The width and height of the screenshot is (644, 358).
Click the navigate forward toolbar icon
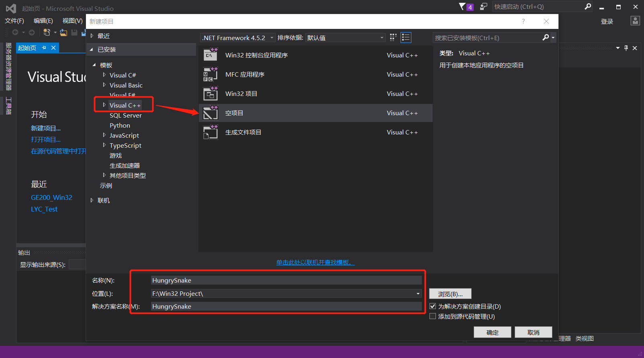coord(32,32)
